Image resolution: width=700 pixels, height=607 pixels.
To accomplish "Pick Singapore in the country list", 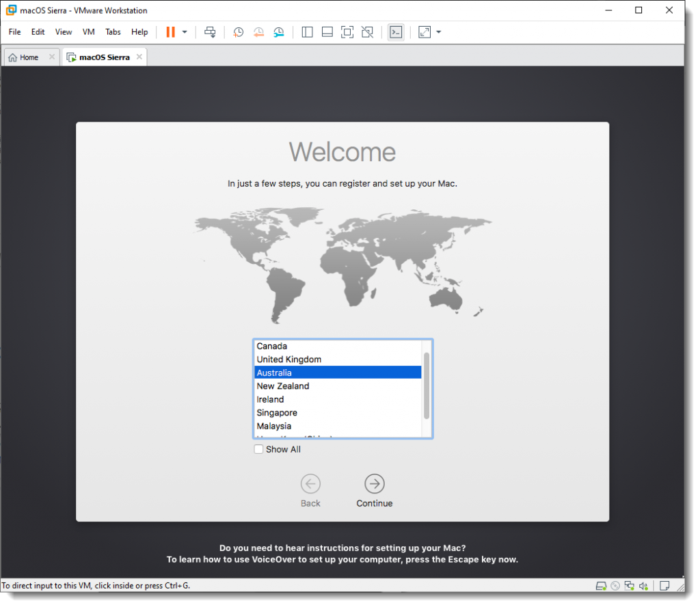I will pos(338,414).
